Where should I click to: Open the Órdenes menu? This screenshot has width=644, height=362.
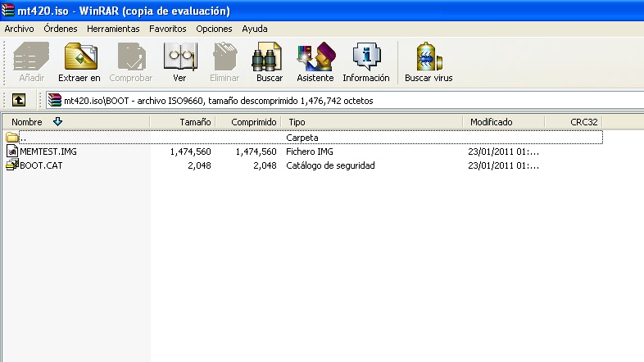click(61, 29)
